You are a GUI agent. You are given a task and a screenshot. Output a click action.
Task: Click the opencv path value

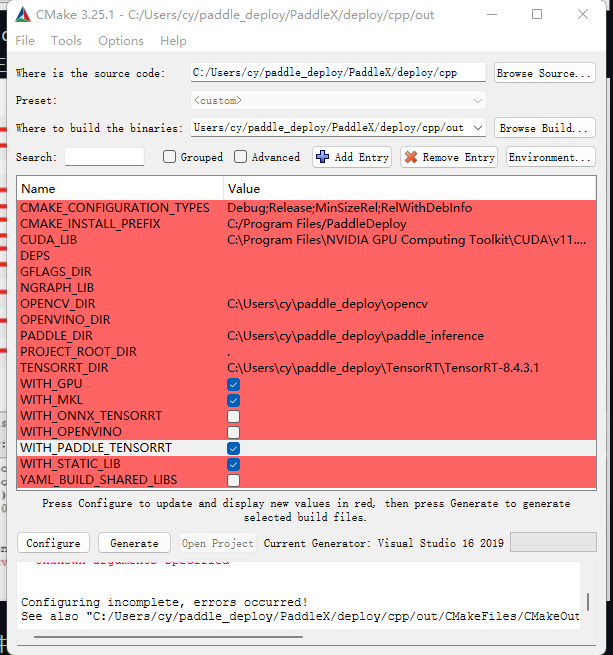[328, 304]
